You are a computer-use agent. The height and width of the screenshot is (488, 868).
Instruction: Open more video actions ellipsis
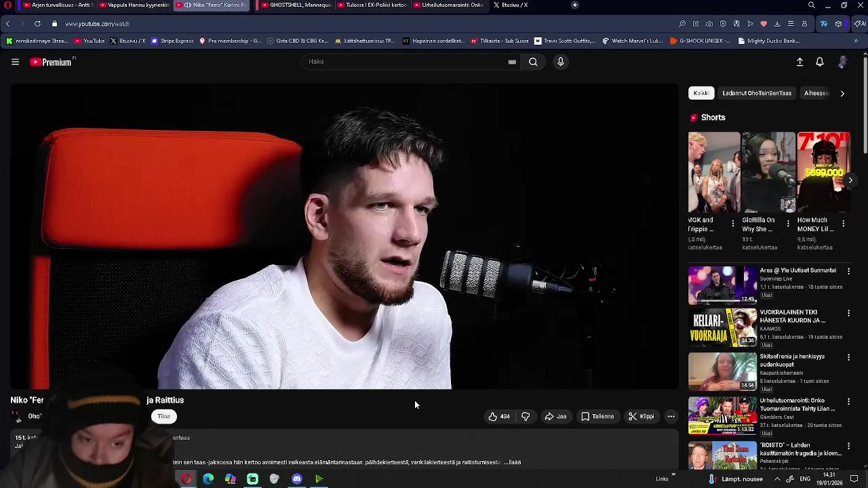tap(671, 417)
